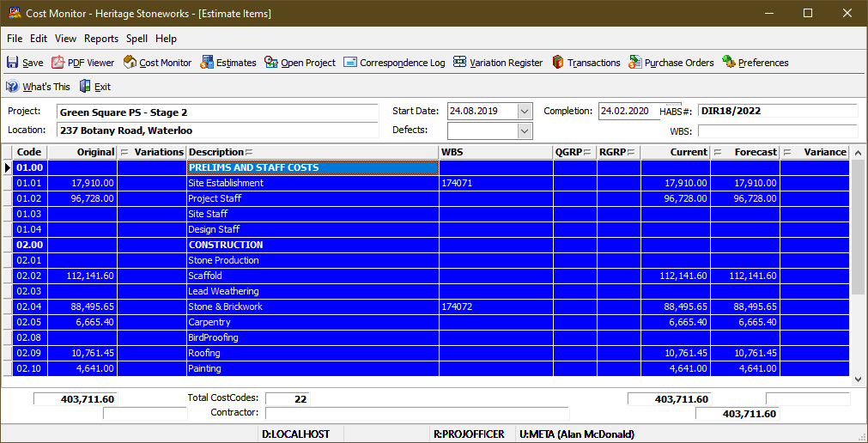The width and height of the screenshot is (868, 443).
Task: Click the Cost Monitor app icon in title bar
Action: point(15,13)
